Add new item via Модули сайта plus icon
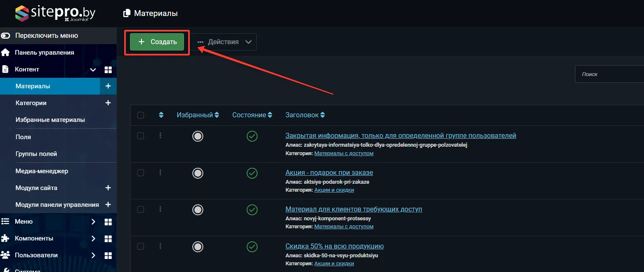 (108, 188)
